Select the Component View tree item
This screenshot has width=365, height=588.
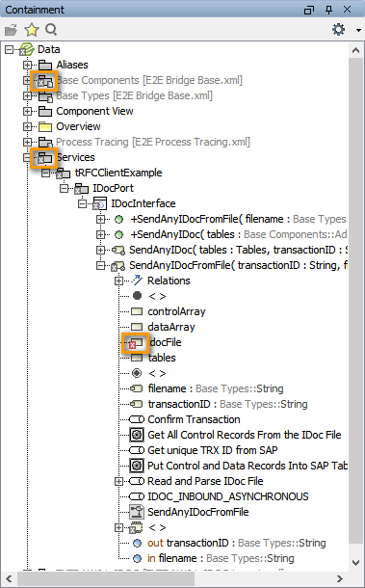(94, 111)
